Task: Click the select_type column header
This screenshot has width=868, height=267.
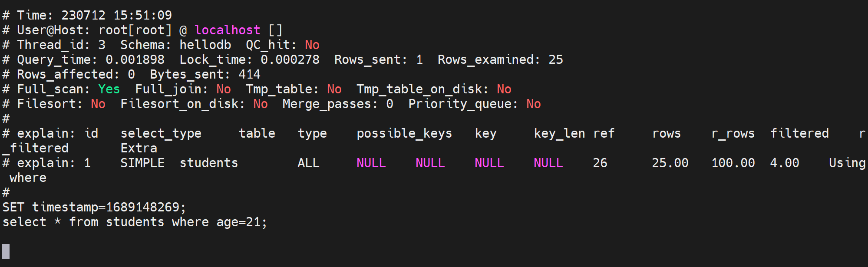Action: click(x=161, y=133)
